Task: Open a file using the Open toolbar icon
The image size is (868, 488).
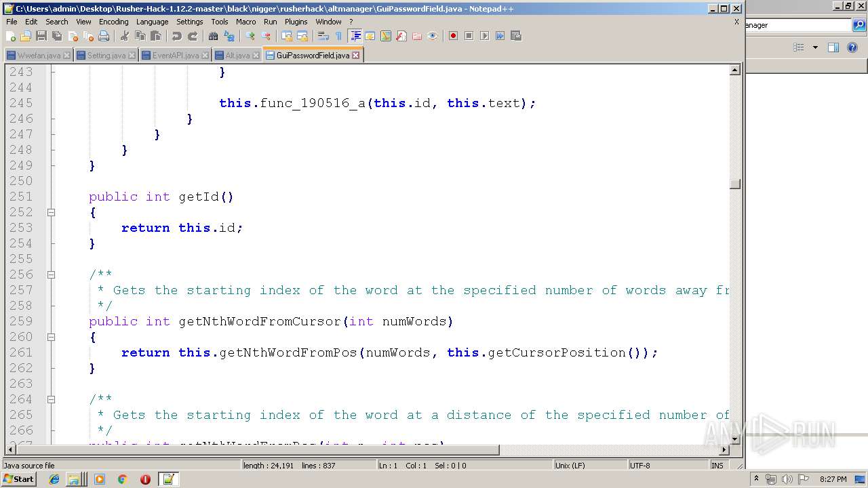Action: pos(26,36)
